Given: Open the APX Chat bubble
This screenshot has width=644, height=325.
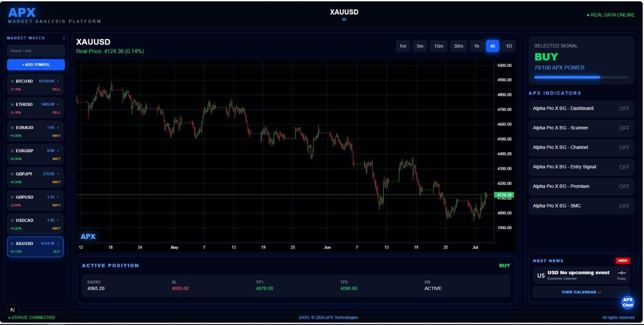Looking at the screenshot, I should (627, 302).
